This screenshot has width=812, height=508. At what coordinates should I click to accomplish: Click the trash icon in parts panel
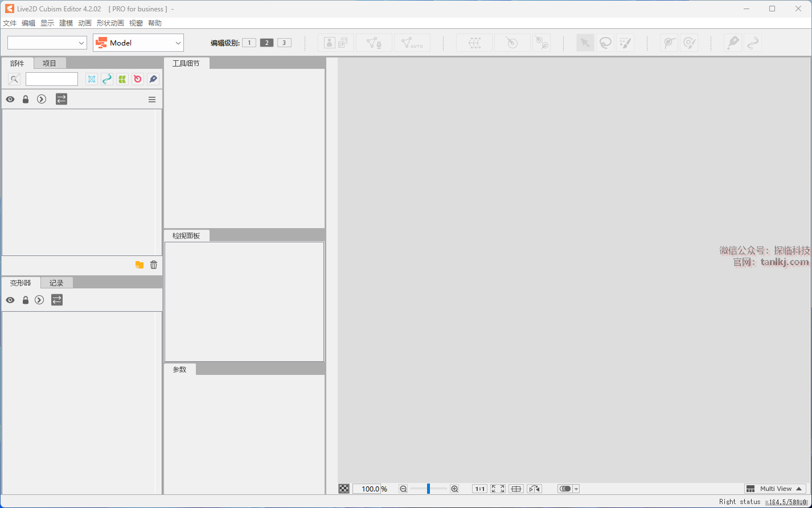(x=154, y=265)
